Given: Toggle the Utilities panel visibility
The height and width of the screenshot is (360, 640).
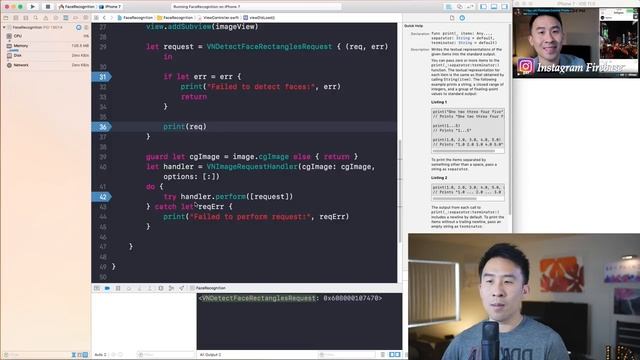Looking at the screenshot, I should pyautogui.click(x=504, y=7).
